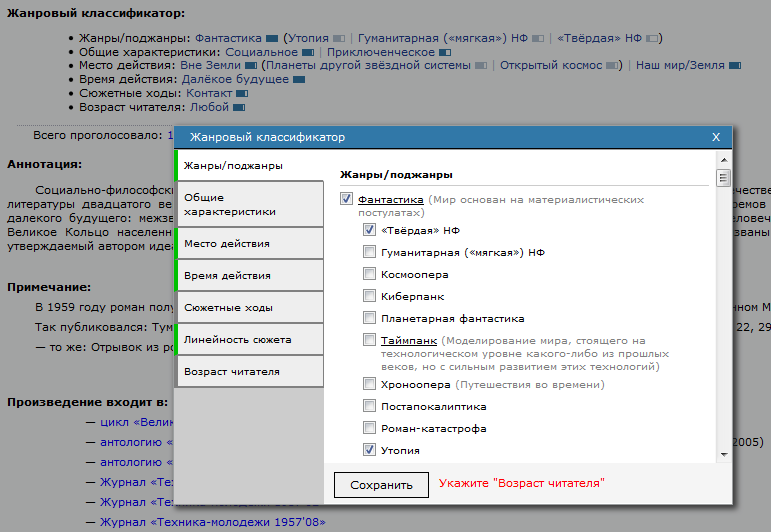Switch to the Место действия tab
Viewport: 771px width, 532px height.
point(249,243)
